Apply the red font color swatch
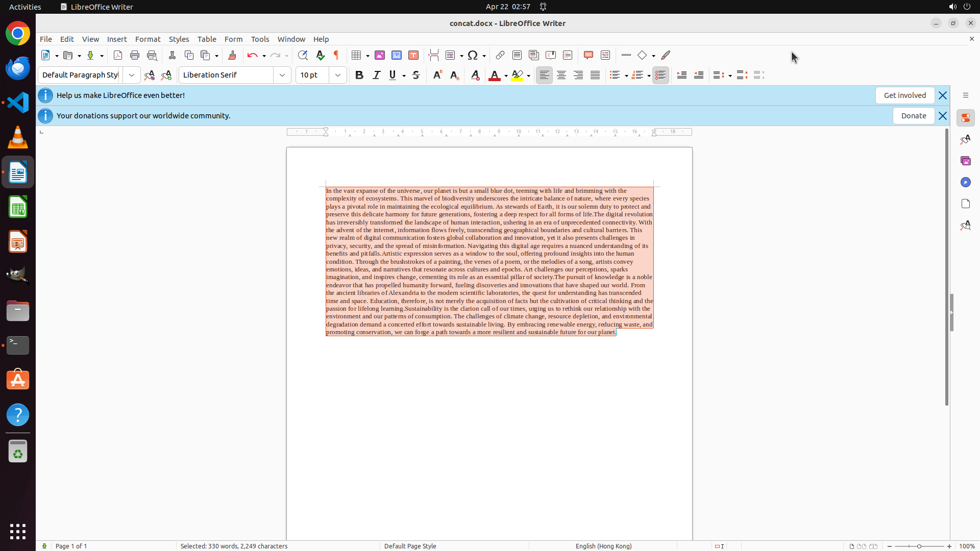 [x=494, y=75]
